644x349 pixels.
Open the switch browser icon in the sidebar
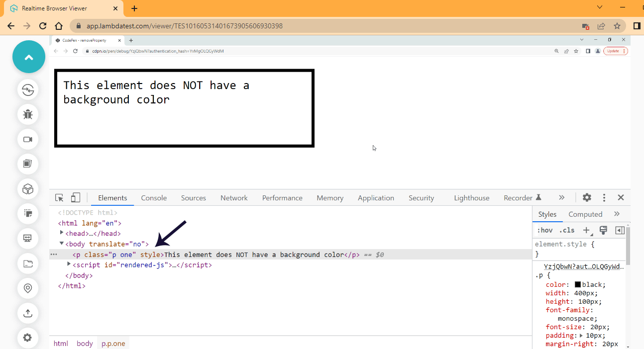[28, 89]
